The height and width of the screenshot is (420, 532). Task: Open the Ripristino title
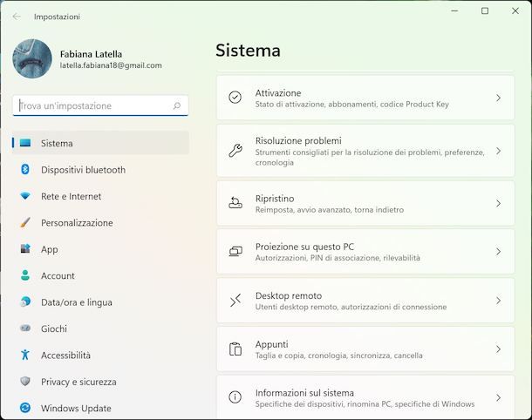275,199
